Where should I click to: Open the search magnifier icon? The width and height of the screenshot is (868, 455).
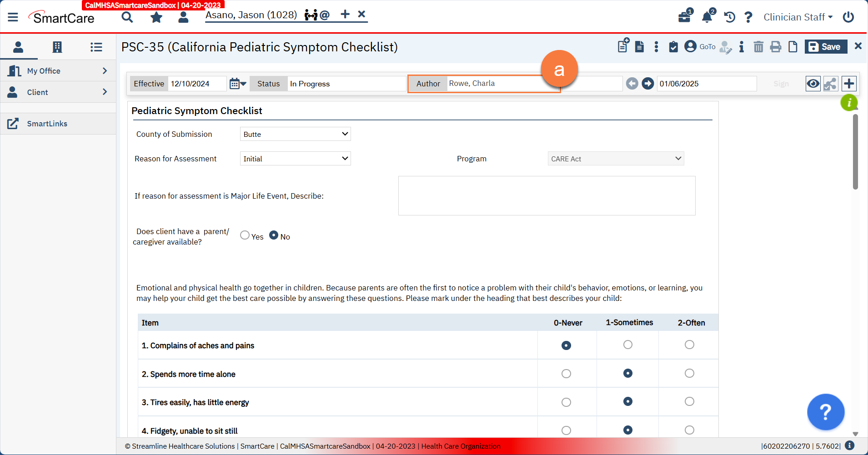point(127,17)
